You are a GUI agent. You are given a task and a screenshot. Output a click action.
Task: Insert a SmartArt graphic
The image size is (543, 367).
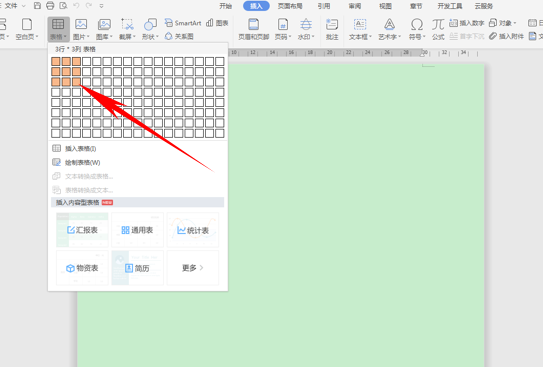pos(183,23)
